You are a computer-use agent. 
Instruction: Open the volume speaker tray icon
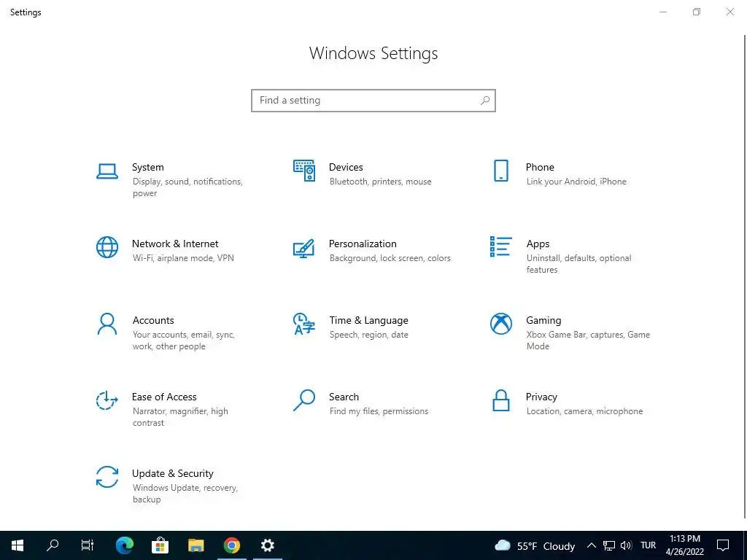[x=626, y=545]
